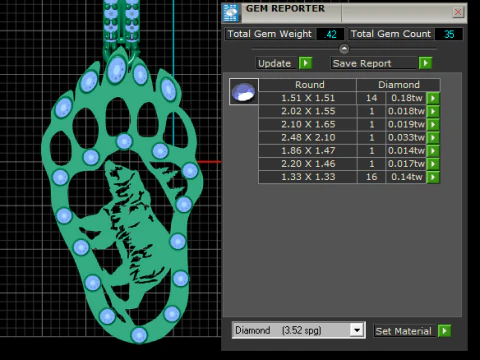480x360 pixels.
Task: Click the green arrow next to Update
Action: (x=305, y=63)
